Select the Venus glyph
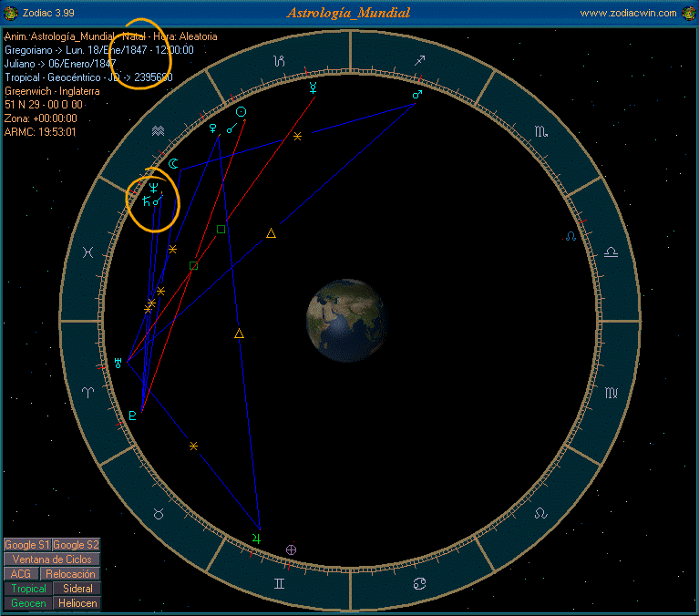This screenshot has width=699, height=616. (213, 128)
